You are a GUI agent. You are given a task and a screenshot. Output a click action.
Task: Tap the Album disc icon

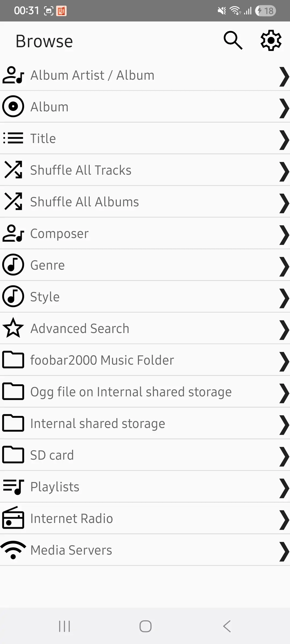click(13, 107)
